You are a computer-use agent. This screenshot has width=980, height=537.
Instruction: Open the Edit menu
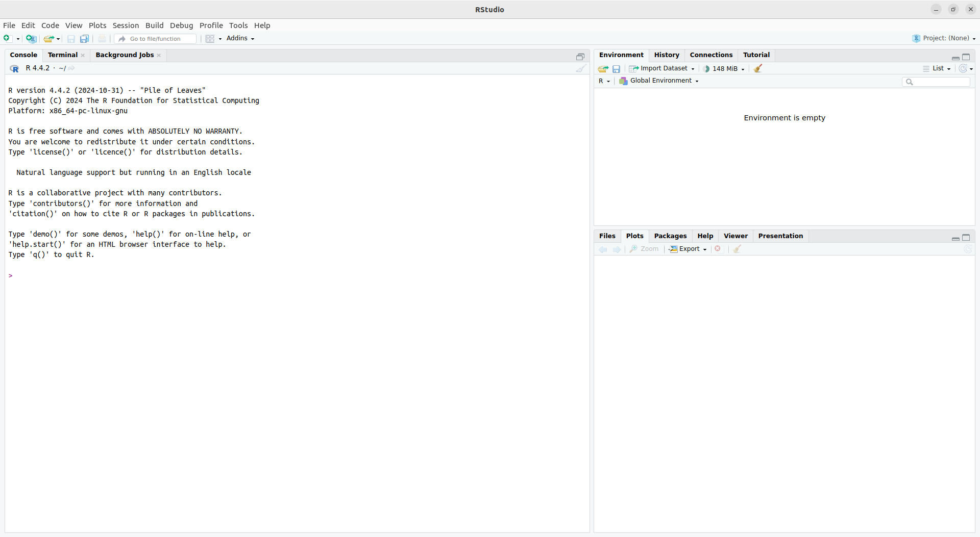[x=28, y=25]
